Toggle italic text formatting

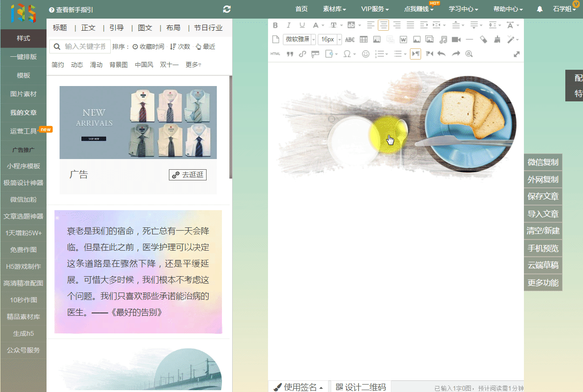click(288, 25)
